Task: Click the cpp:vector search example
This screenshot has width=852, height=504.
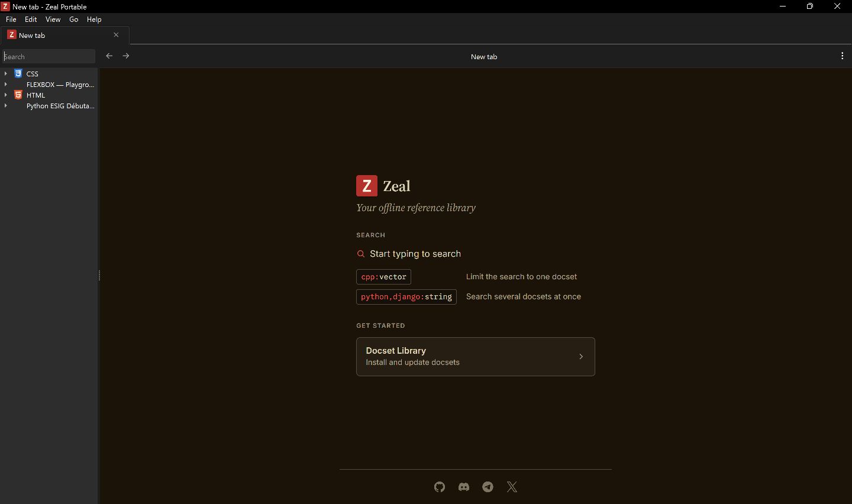Action: pos(383,277)
